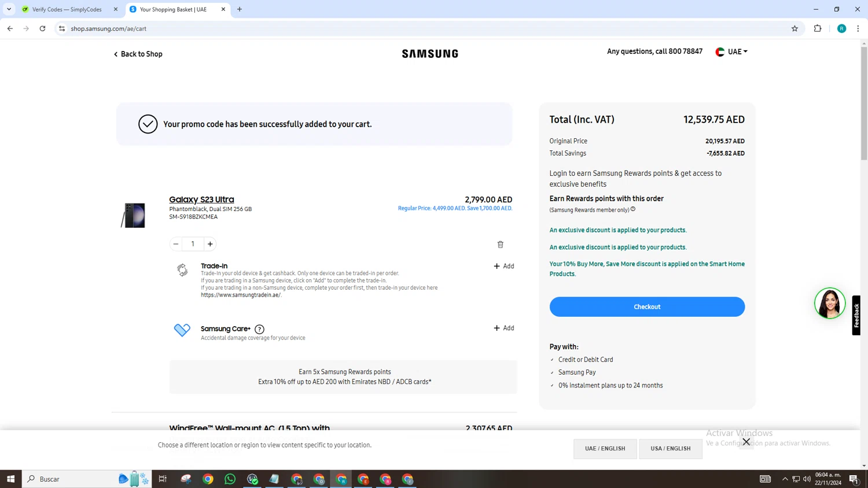Screen dimensions: 868x488
Task: Click the Galaxy S23 Ultra price 2,799.00 AED
Action: (x=488, y=199)
